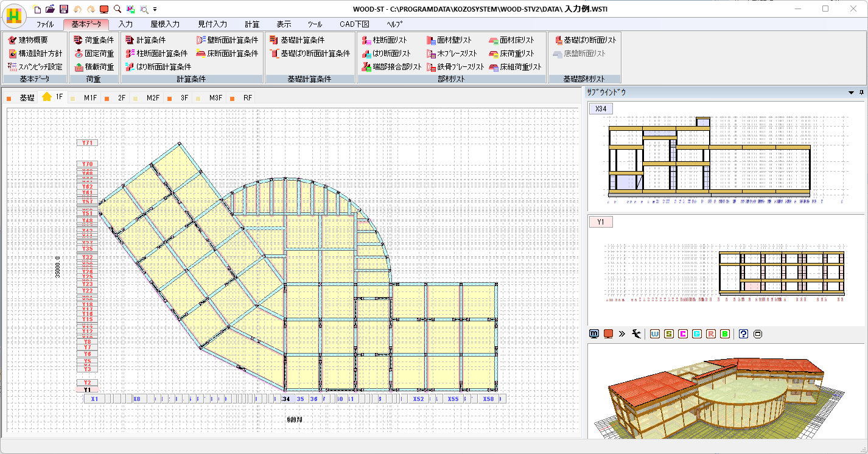Create a new file with the new document icon

pyautogui.click(x=37, y=9)
